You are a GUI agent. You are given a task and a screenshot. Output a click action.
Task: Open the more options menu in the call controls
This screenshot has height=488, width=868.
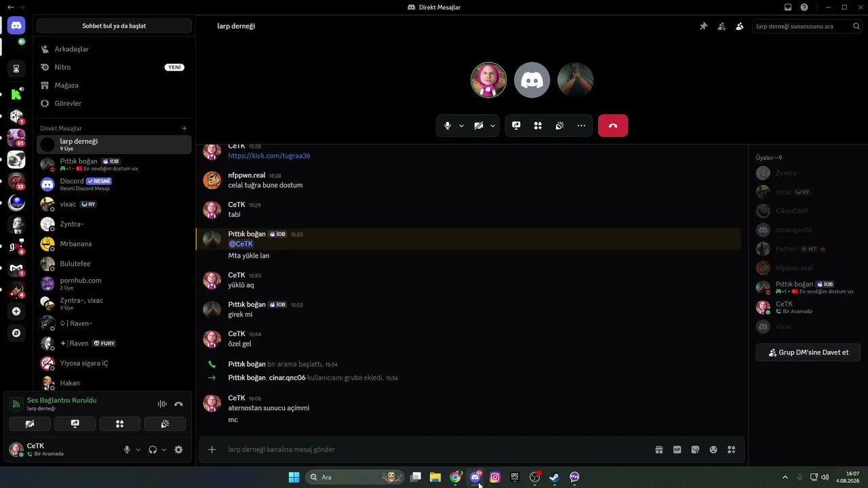581,125
